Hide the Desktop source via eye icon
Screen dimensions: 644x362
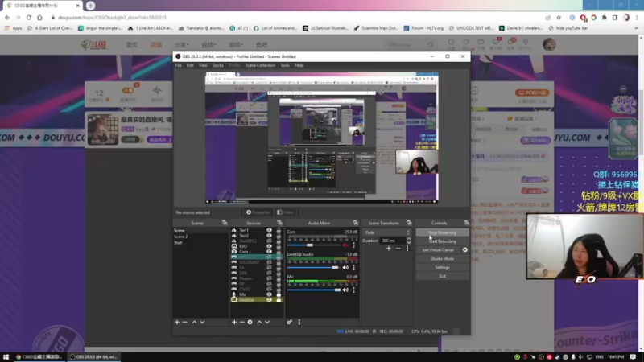(x=269, y=299)
